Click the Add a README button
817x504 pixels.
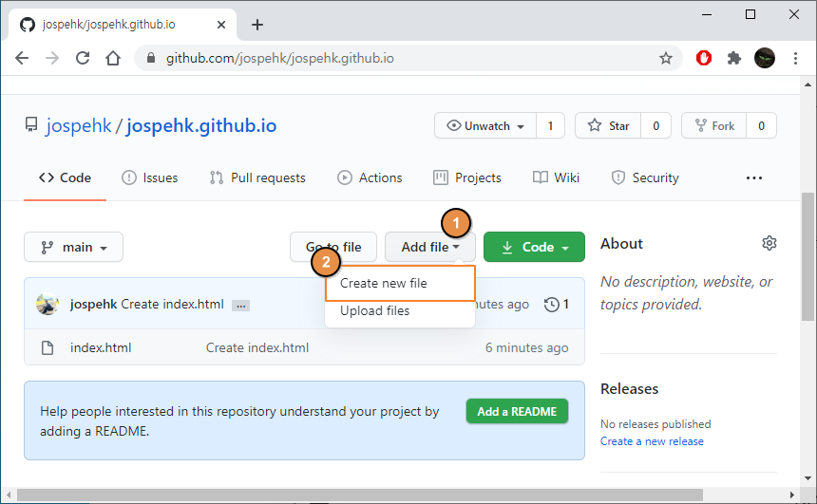pyautogui.click(x=517, y=411)
